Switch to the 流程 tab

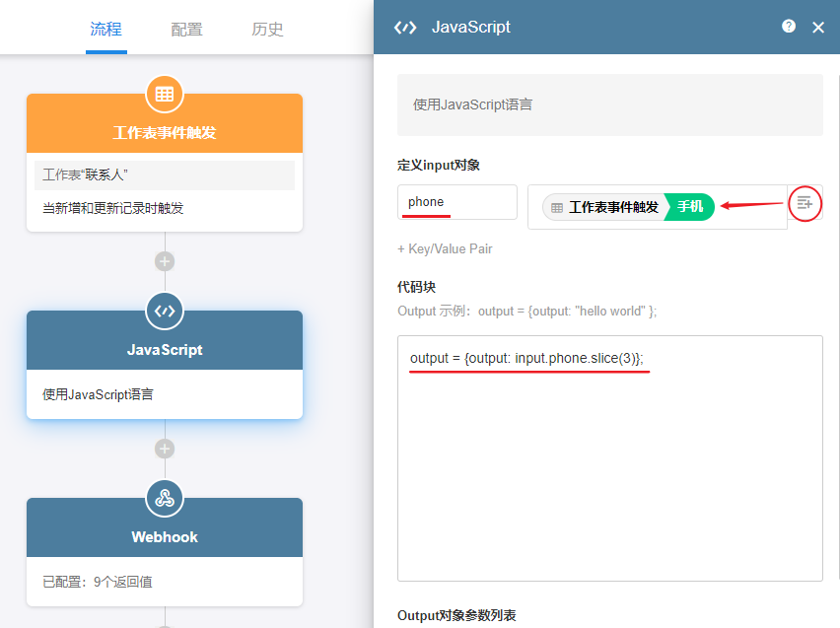pyautogui.click(x=105, y=29)
